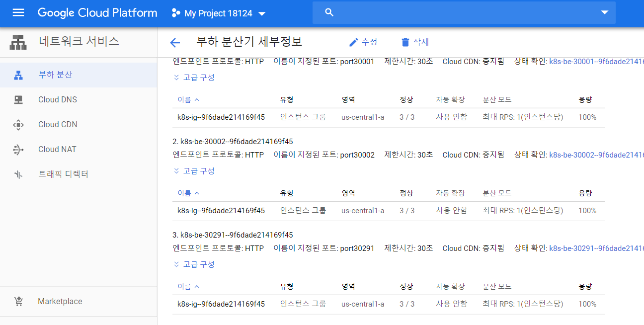
Task: Click the 2. k8s-be-30002--9f6dade214169f45 heading
Action: 233,142
